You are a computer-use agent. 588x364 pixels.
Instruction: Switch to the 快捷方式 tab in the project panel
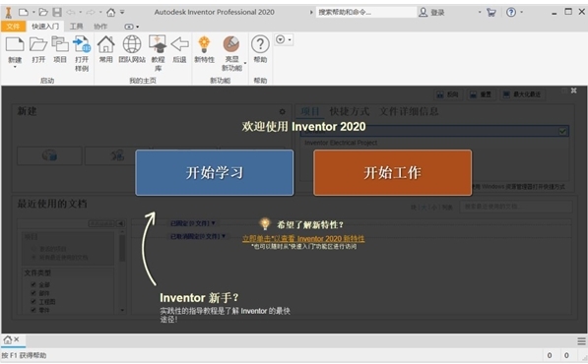point(349,111)
